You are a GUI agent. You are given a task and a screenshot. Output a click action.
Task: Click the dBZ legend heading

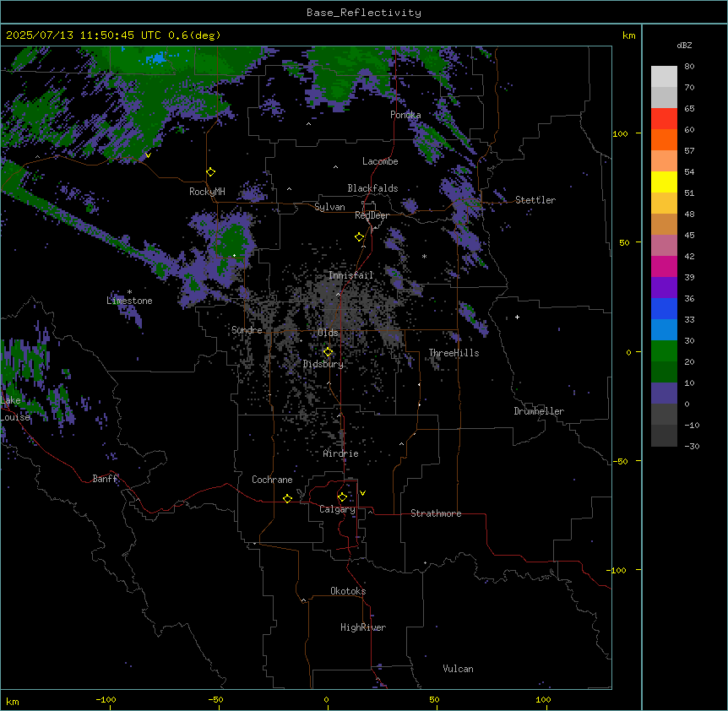(684, 45)
